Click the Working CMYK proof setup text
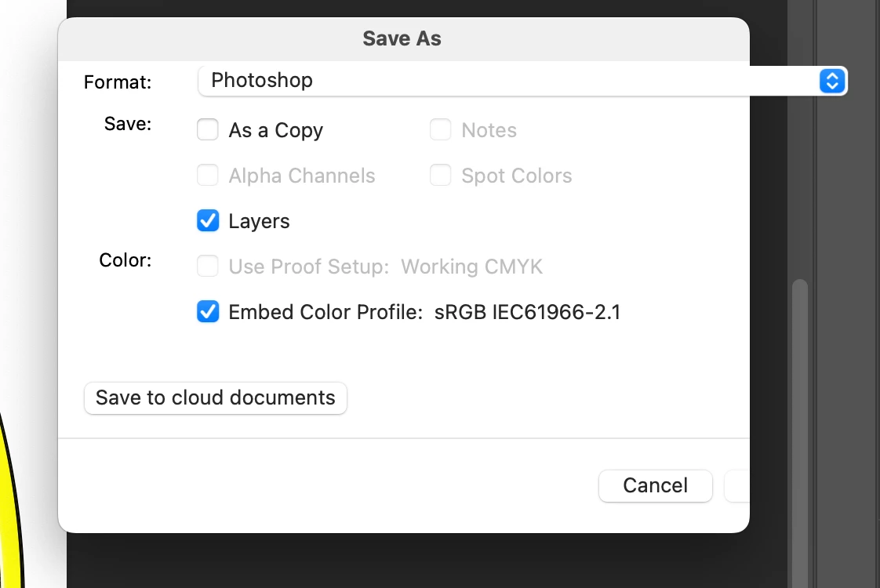The height and width of the screenshot is (588, 880). 472,267
